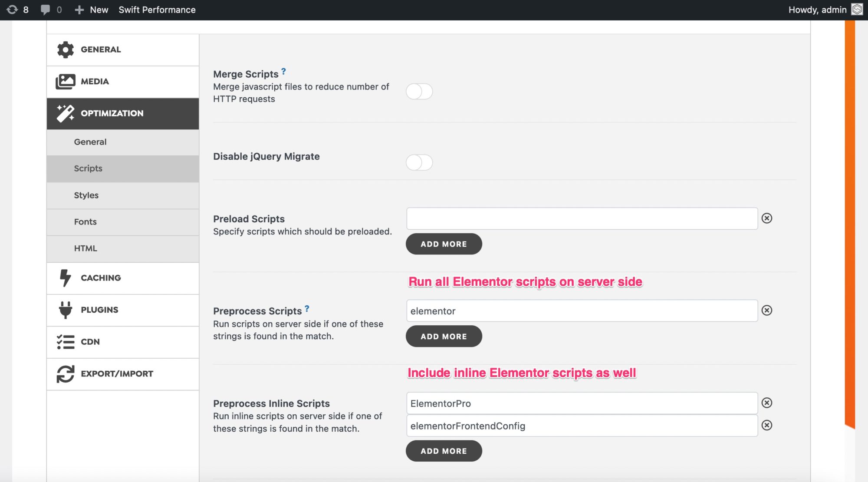
Task: Turn on Disable jQuery Migrate
Action: pyautogui.click(x=419, y=162)
